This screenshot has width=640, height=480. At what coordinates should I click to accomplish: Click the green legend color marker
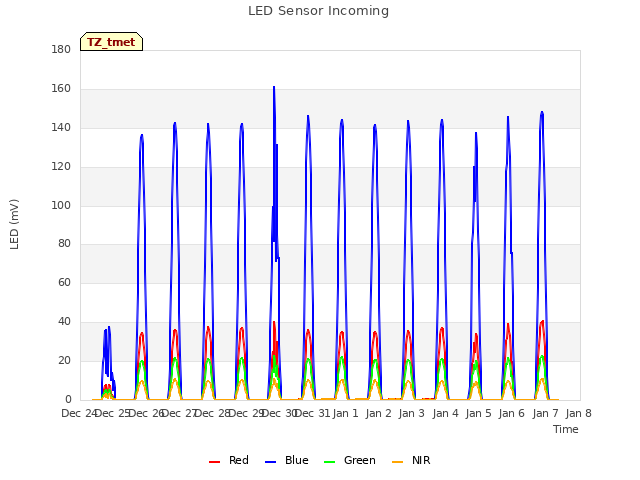point(329,462)
